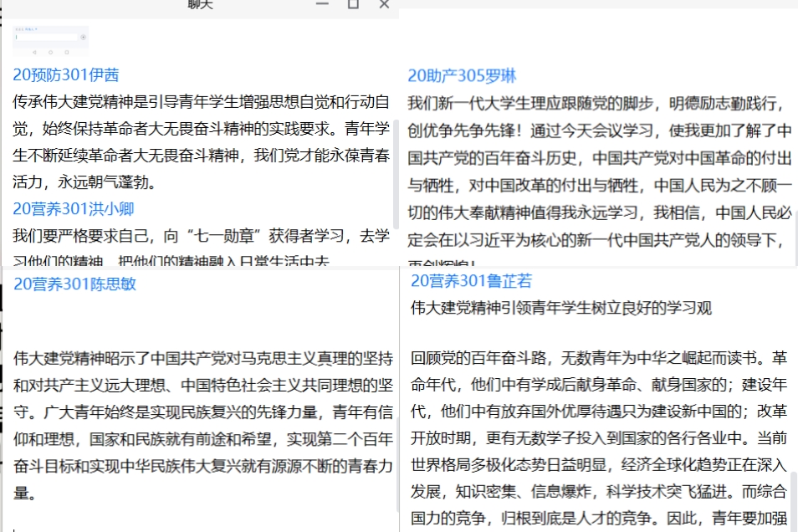Open sender profile 20营养301陈思敏
Viewport: 798px width, 532px height.
pos(74,284)
